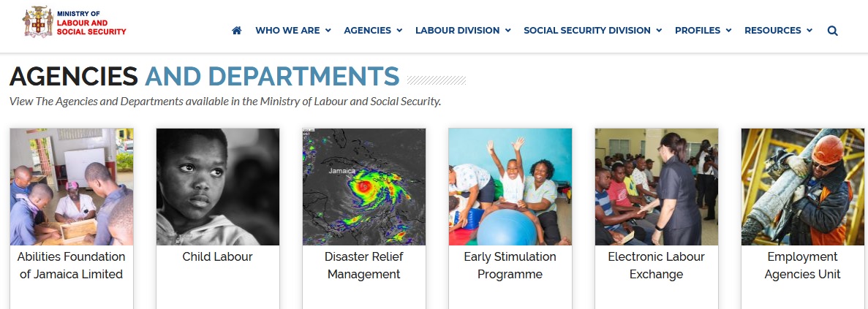
Task: Open the Disaster Relief Management link
Action: coord(364,266)
